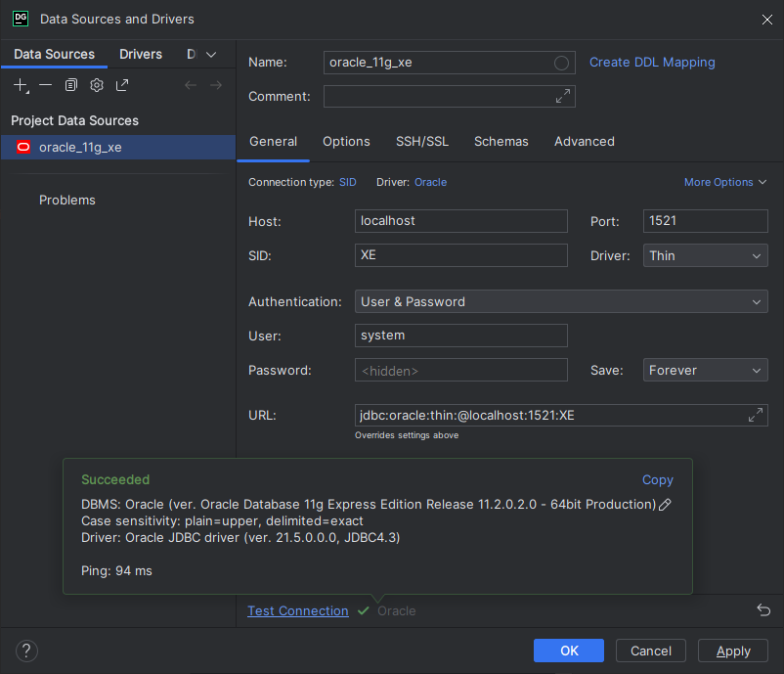The width and height of the screenshot is (784, 674).
Task: Expand hidden tabs chevron beside Drivers
Action: coord(211,55)
